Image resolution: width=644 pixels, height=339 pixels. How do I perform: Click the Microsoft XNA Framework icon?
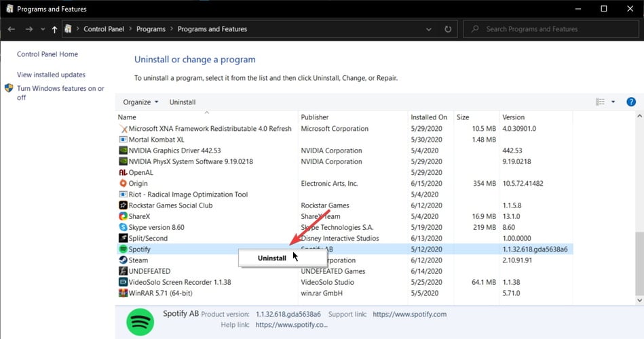[x=123, y=128]
